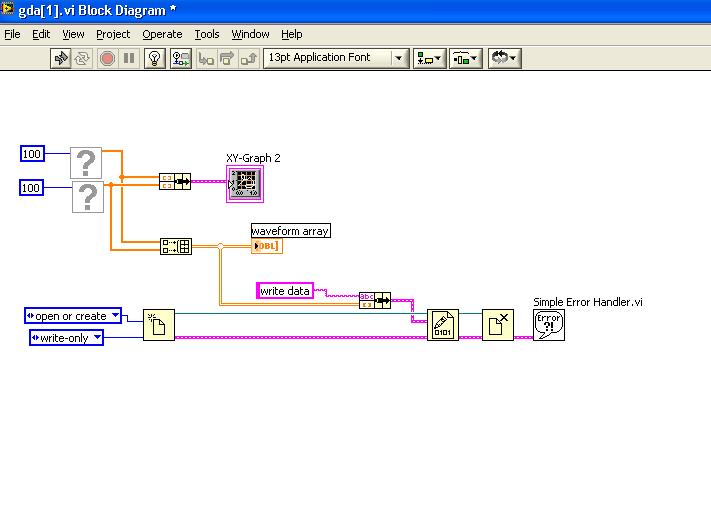
Task: Click the Step Into button
Action: [206, 58]
